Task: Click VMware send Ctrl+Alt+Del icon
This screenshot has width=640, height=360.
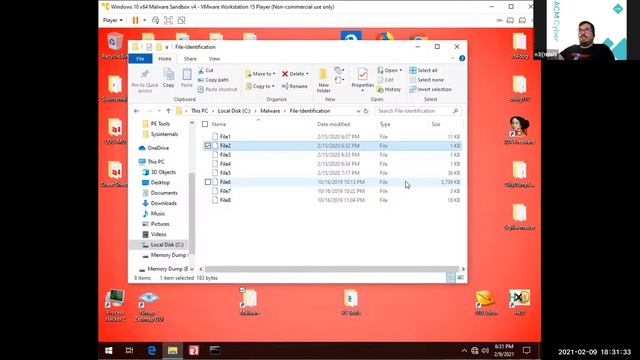Action: 155,20
